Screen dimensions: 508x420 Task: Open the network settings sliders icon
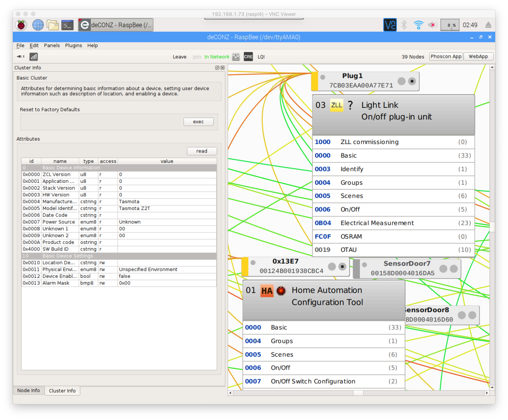click(x=236, y=57)
